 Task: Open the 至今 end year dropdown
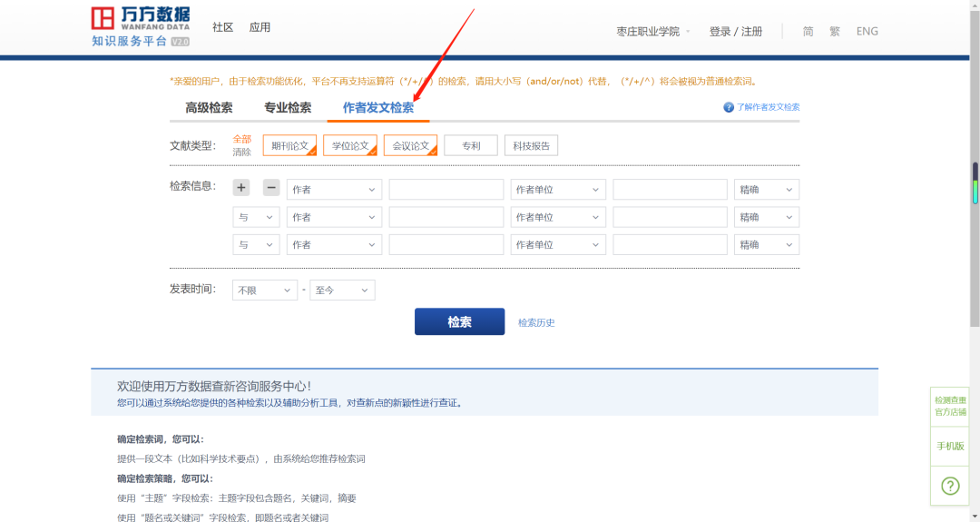click(342, 291)
